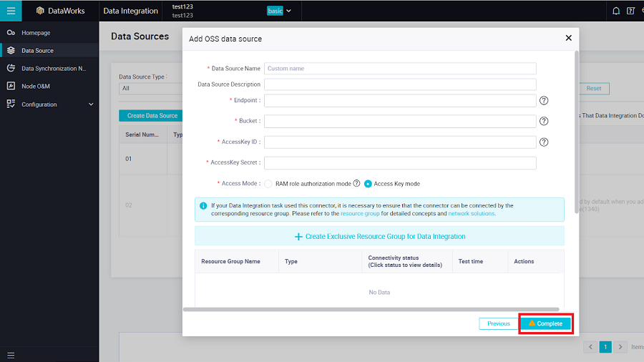Click Create Data Source button

point(151,116)
